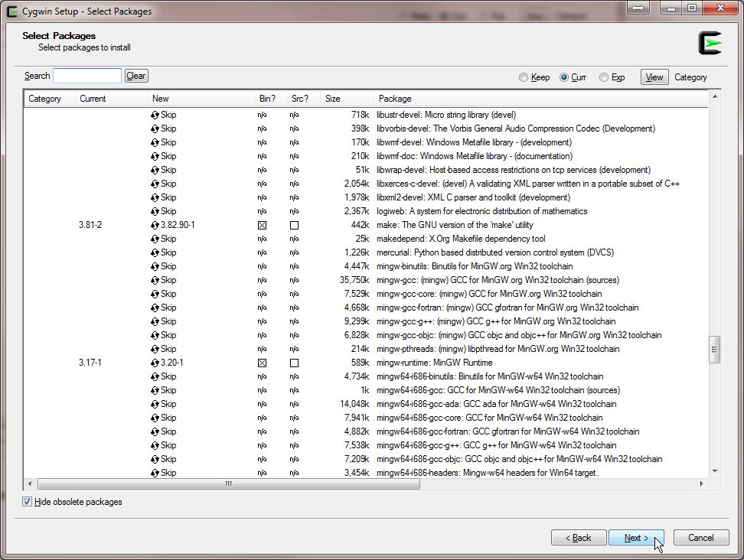The image size is (744, 560).
Task: Click the Size column header
Action: (x=347, y=99)
